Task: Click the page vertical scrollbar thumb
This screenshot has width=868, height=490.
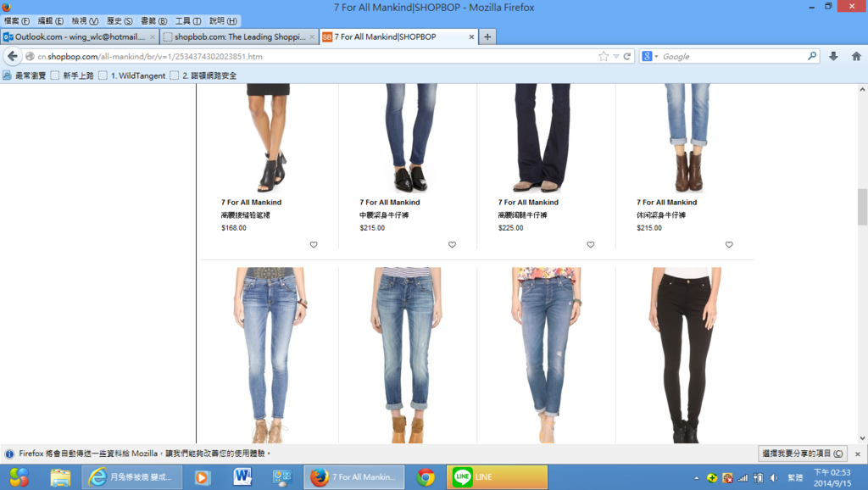Action: [x=862, y=207]
